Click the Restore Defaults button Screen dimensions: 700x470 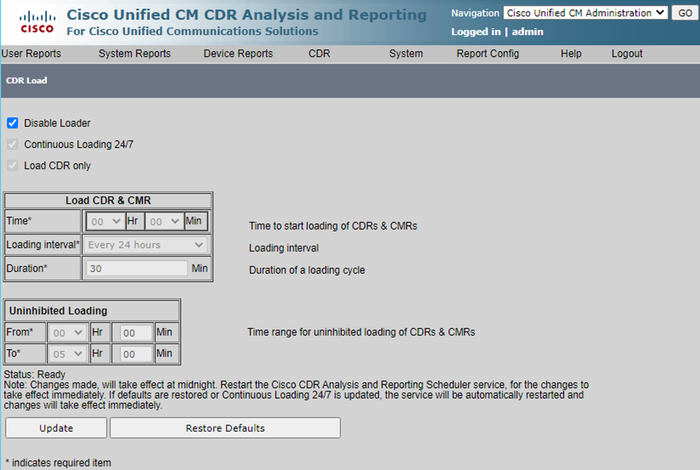click(225, 428)
